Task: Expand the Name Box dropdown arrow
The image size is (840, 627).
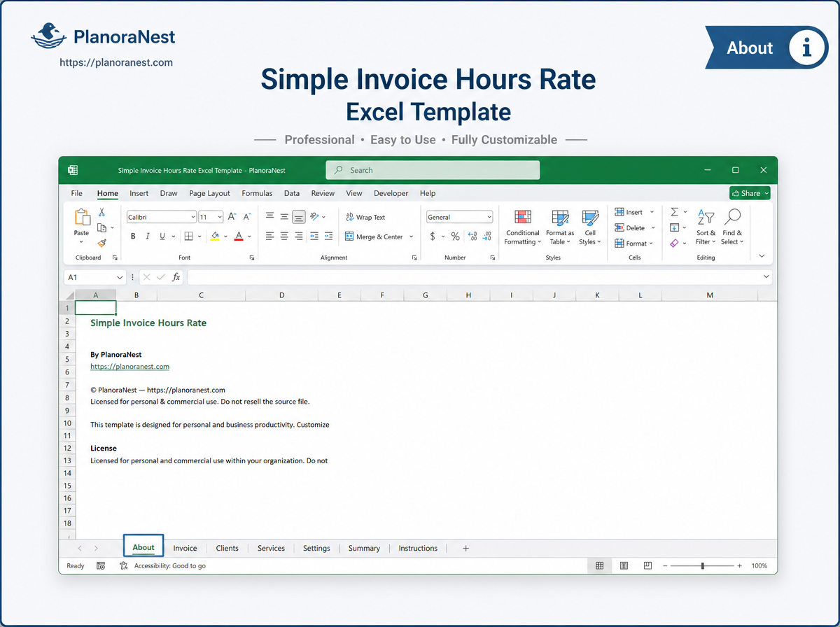Action: tap(120, 277)
